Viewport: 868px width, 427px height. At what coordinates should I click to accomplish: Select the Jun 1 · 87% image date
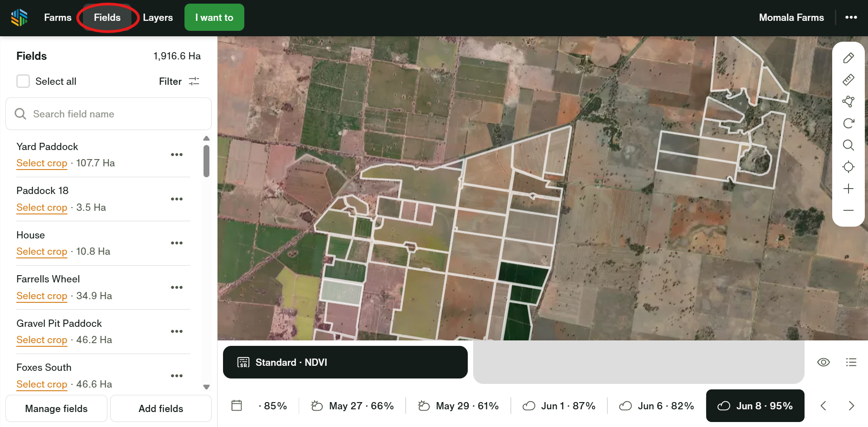(x=559, y=406)
